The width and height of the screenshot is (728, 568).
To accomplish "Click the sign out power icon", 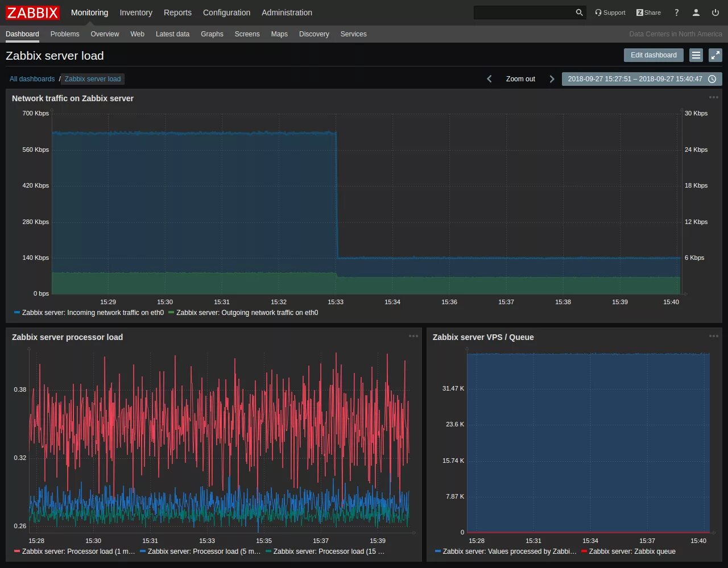I will tap(715, 13).
